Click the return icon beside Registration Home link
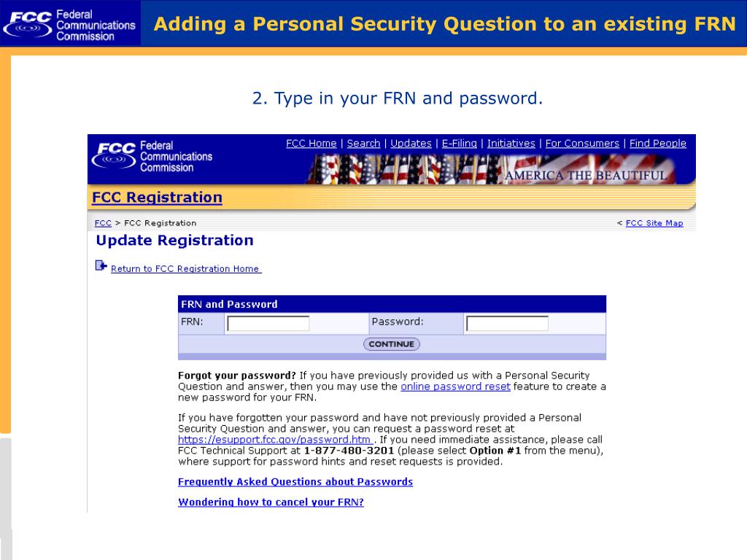 tap(101, 265)
